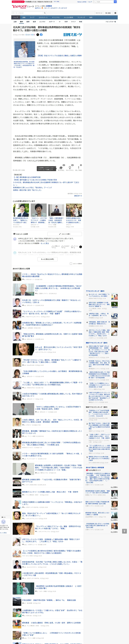
Task: Click the 購入履歴 button
Action: [x=108, y=13]
